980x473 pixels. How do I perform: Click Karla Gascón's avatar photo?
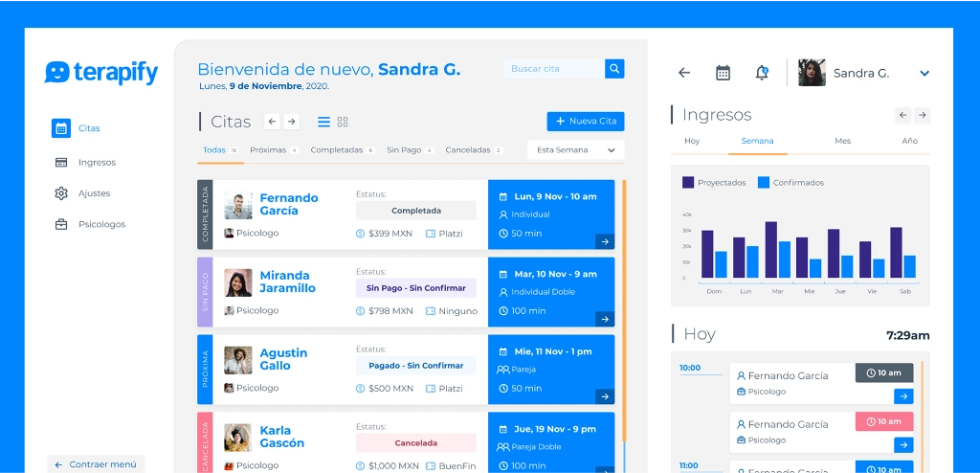238,438
